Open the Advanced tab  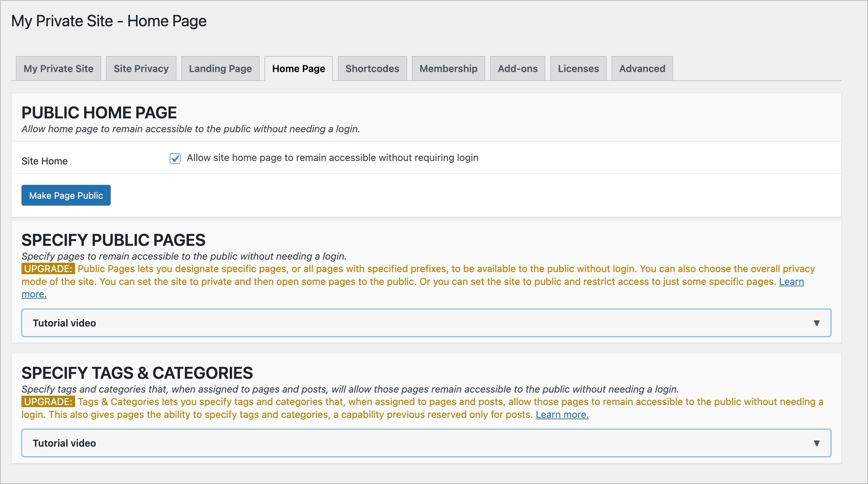click(x=642, y=68)
